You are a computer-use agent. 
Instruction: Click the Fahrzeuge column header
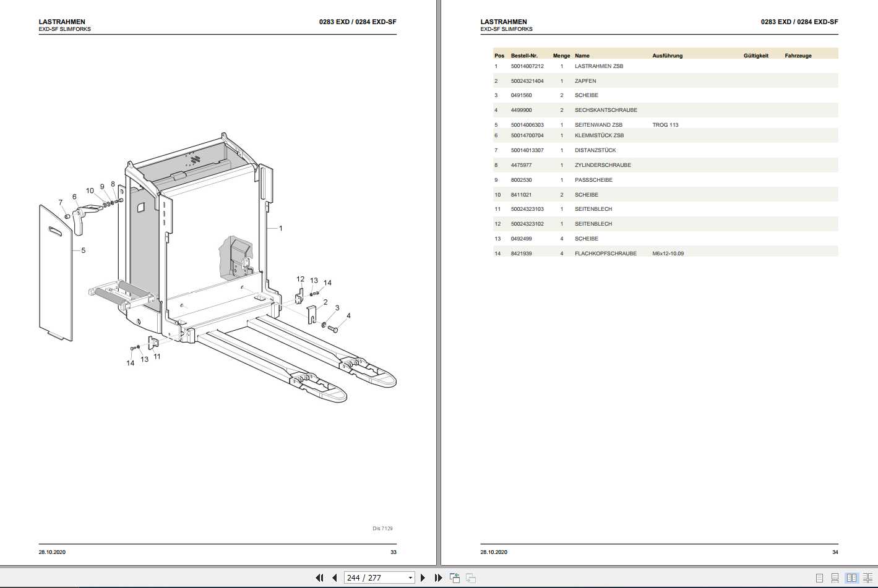pyautogui.click(x=798, y=56)
